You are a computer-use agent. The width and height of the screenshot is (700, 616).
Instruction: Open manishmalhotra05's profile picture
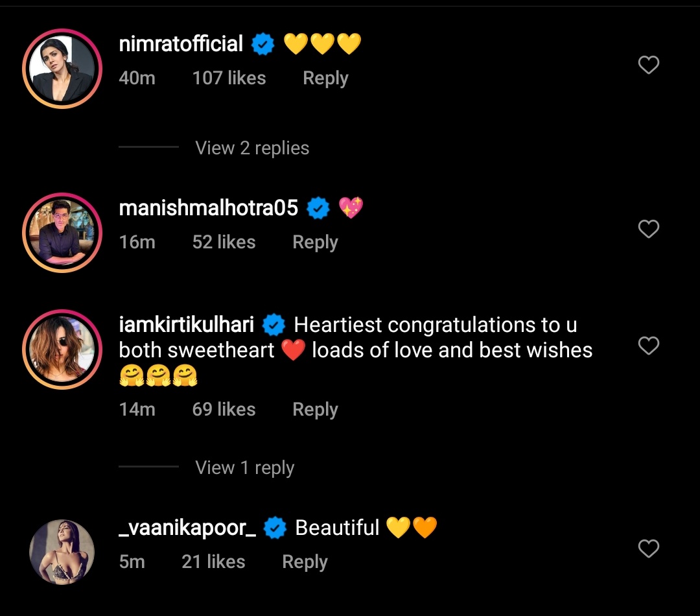click(x=62, y=232)
